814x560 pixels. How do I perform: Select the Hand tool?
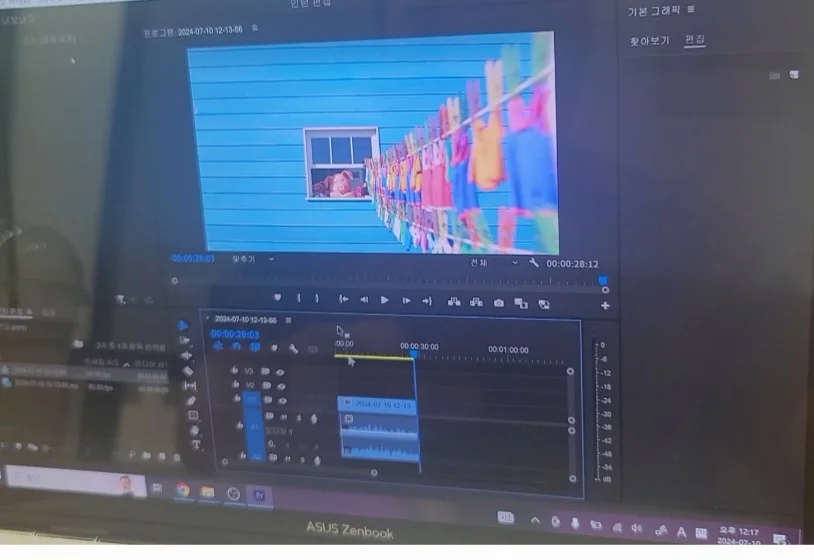pyautogui.click(x=195, y=430)
